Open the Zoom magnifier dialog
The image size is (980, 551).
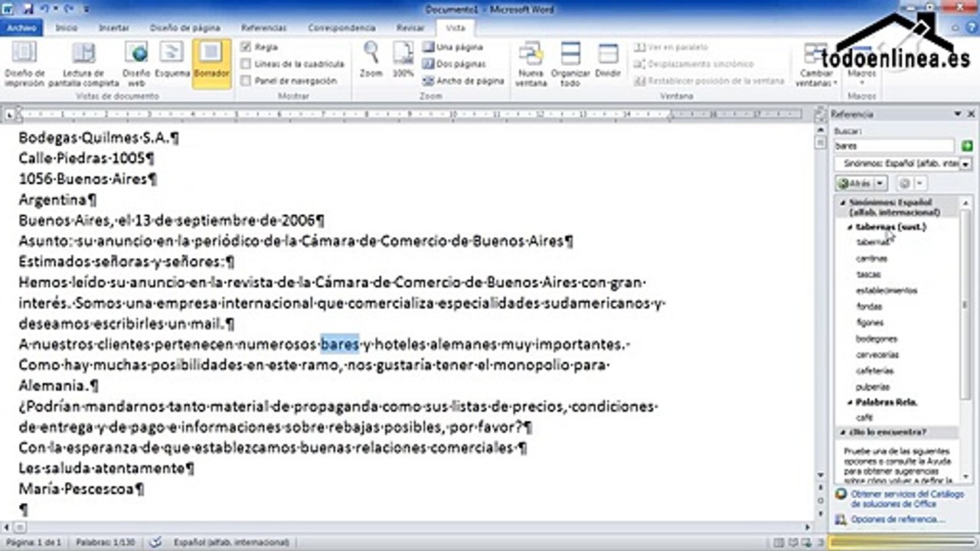371,60
